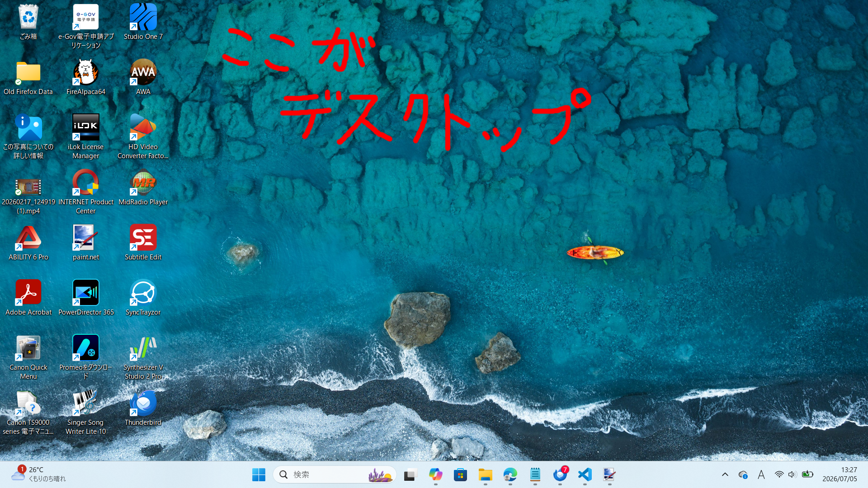Screen dimensions: 868x488
Task: Select the Thunderbird desktop icon
Action: coord(143,408)
